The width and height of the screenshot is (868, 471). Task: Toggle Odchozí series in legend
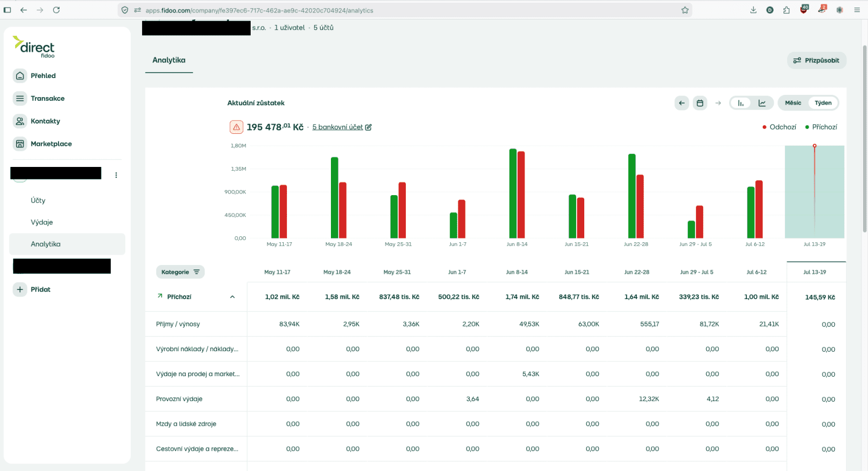[x=780, y=127]
